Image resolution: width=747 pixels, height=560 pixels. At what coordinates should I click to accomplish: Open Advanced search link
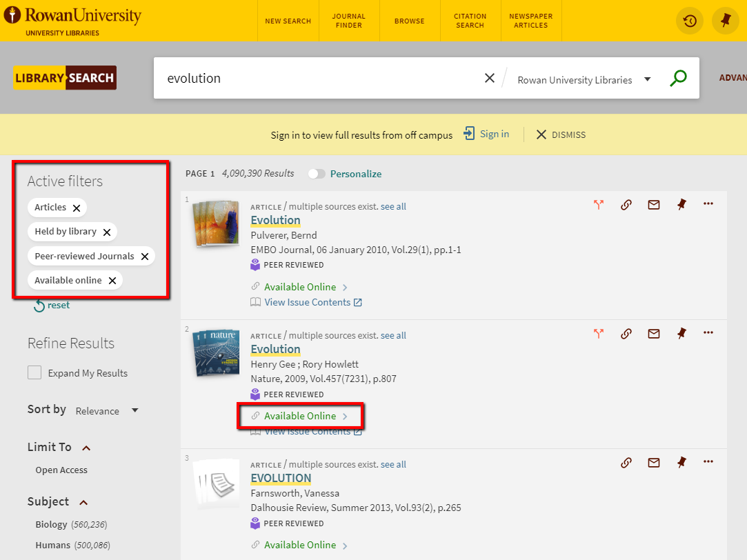pyautogui.click(x=733, y=78)
